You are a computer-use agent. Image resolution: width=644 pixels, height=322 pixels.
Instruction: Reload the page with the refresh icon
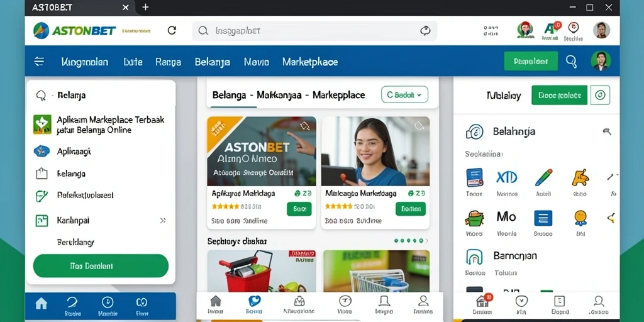pos(172,30)
